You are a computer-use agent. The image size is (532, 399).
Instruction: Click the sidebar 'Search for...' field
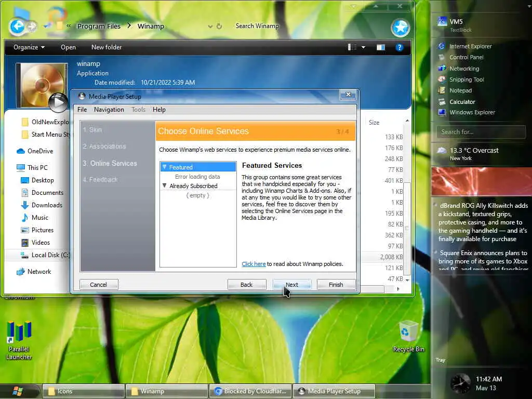click(x=482, y=131)
